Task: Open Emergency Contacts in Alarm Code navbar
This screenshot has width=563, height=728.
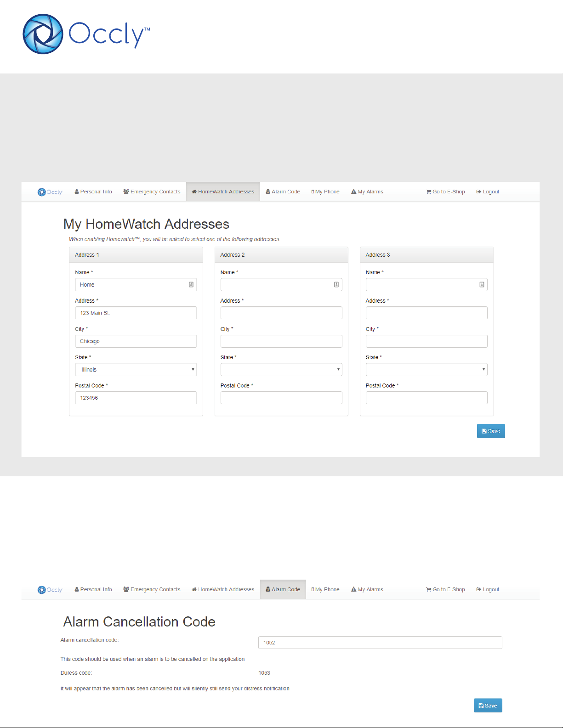Action: click(152, 589)
